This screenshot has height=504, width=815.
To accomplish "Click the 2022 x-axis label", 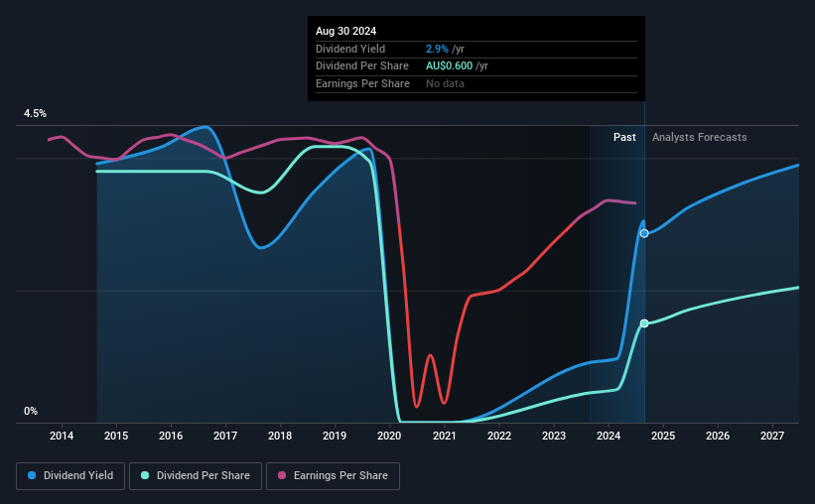I will tap(499, 436).
